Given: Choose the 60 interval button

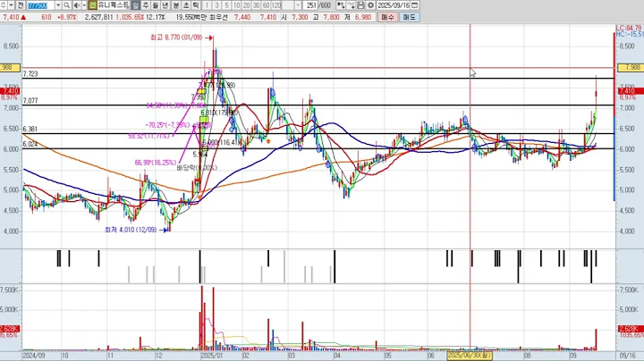Looking at the screenshot, I should 267,5.
